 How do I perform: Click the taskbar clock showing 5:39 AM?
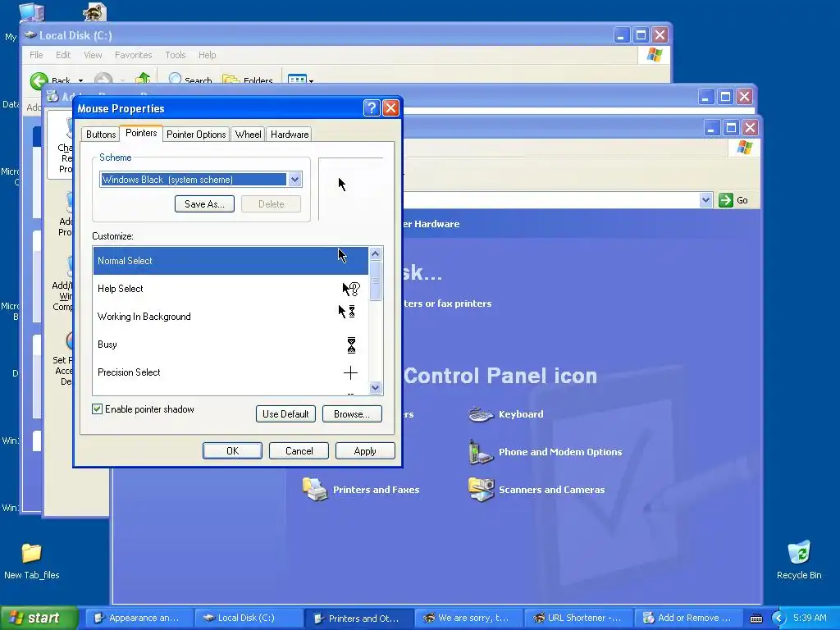[810, 619]
